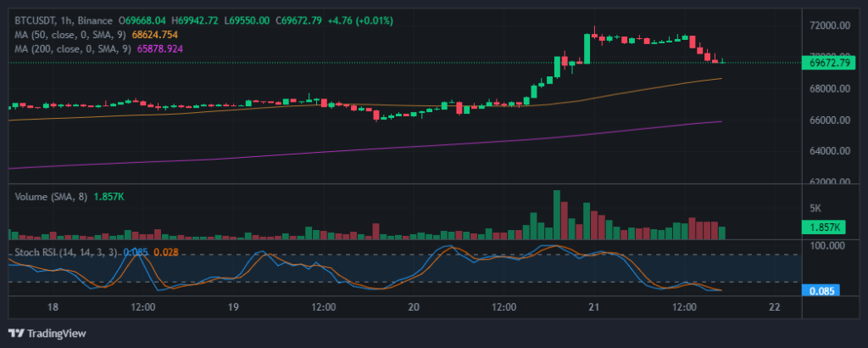868x348 pixels.
Task: Click the 100.000 Stoch RSI axis label
Action: (x=828, y=245)
